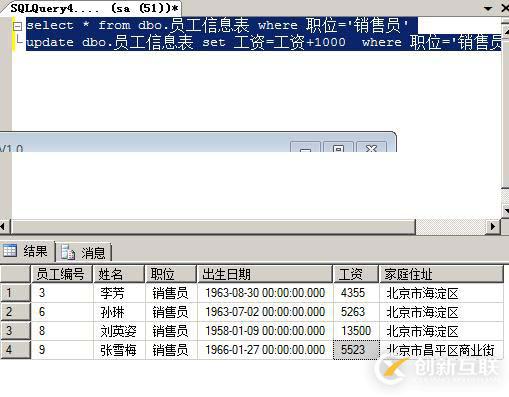Click the horizontal scrollbar right arrow
Viewport: 509px width, 397px height.
pyautogui.click(x=493, y=227)
